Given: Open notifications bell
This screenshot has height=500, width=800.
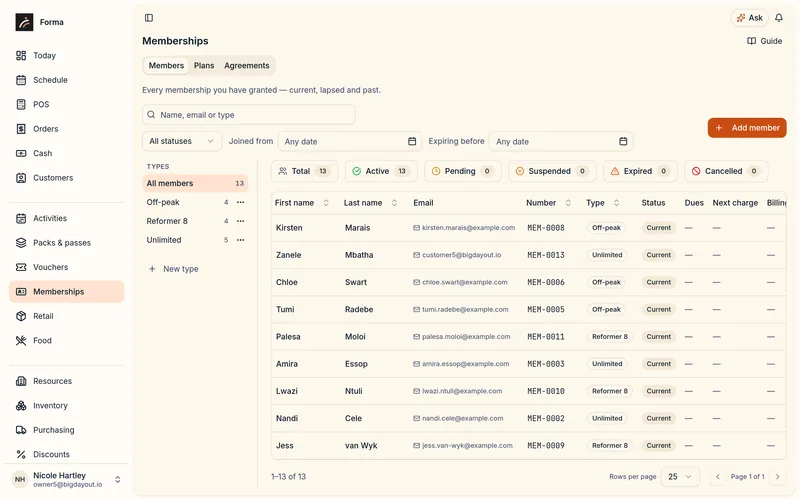Looking at the screenshot, I should tap(779, 18).
